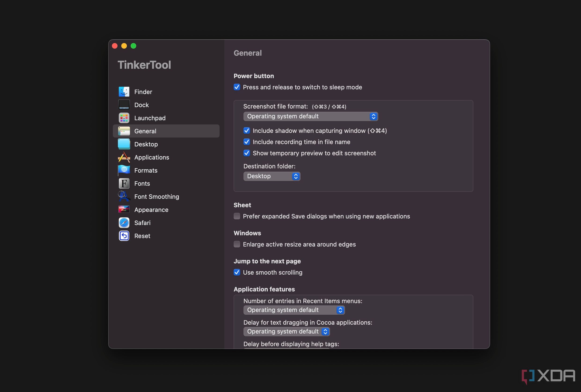Click the General pane icon
Image resolution: width=581 pixels, height=392 pixels.
(x=124, y=131)
